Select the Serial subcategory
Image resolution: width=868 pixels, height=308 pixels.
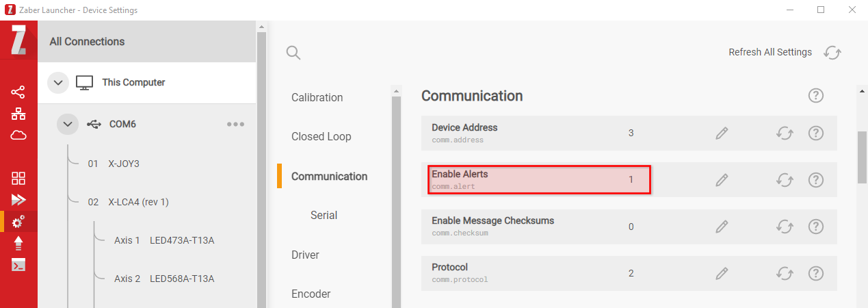tap(324, 215)
